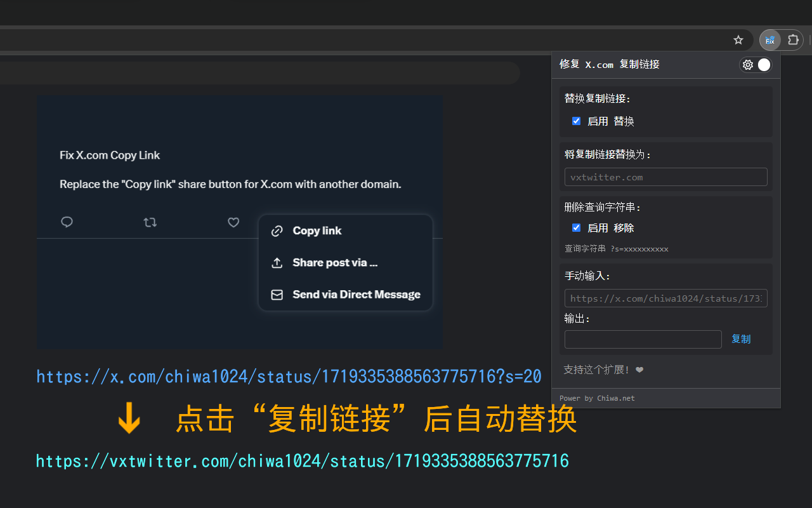This screenshot has width=812, height=508.
Task: Click the 查询字符串 ?s=xxxxxxxxxx hint text
Action: click(x=617, y=249)
